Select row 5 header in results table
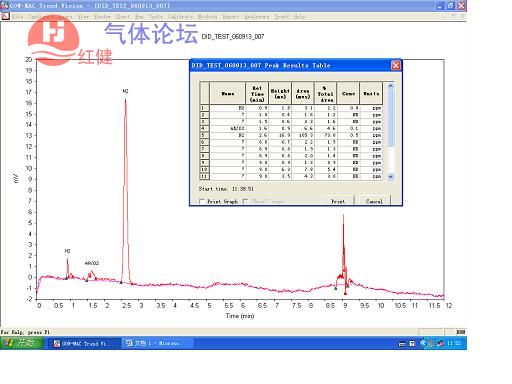The height and width of the screenshot is (384, 512). [x=204, y=135]
